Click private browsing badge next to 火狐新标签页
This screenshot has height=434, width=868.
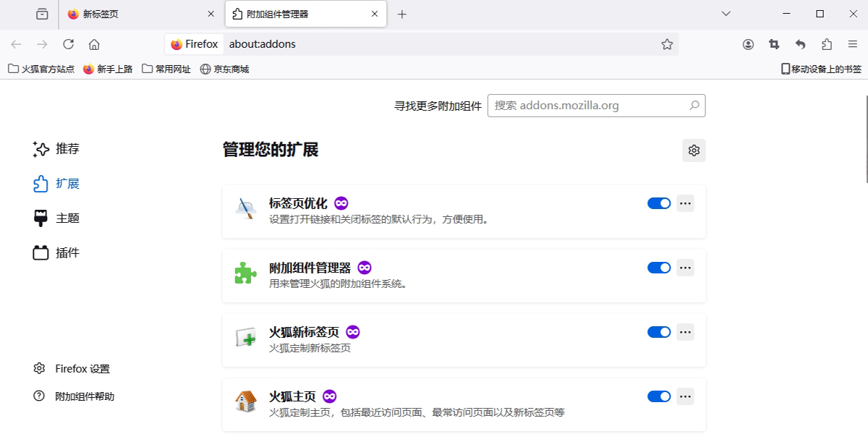(x=353, y=332)
